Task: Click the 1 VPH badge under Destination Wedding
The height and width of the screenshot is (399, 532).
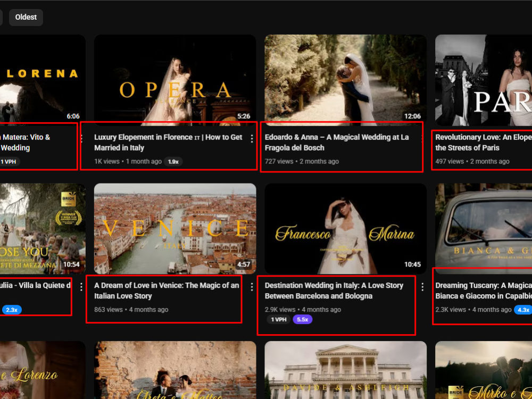Action: click(x=279, y=319)
